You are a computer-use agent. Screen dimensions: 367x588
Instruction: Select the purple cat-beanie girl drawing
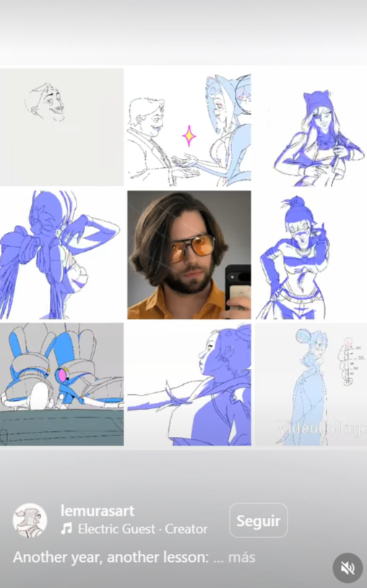pyautogui.click(x=311, y=127)
